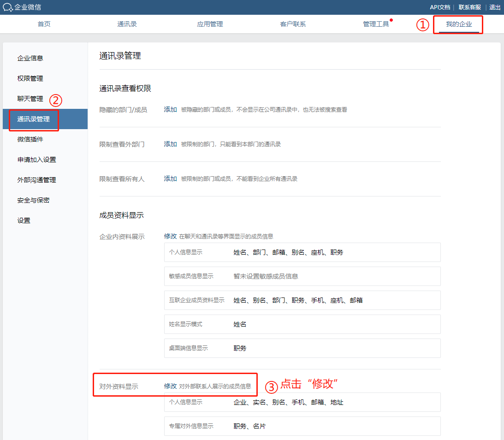Go to the 应用管理 tab
The height and width of the screenshot is (440, 504).
pyautogui.click(x=210, y=24)
